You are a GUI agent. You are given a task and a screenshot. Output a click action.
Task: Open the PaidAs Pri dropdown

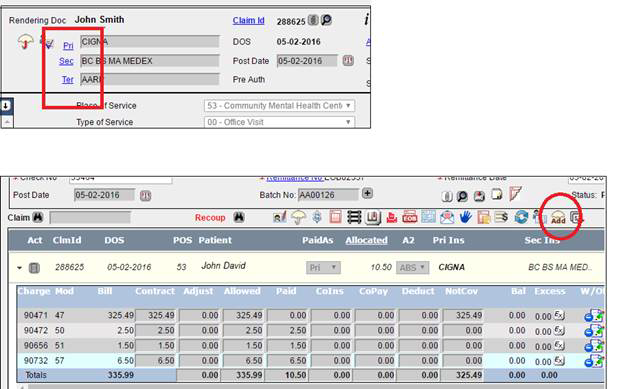[323, 267]
